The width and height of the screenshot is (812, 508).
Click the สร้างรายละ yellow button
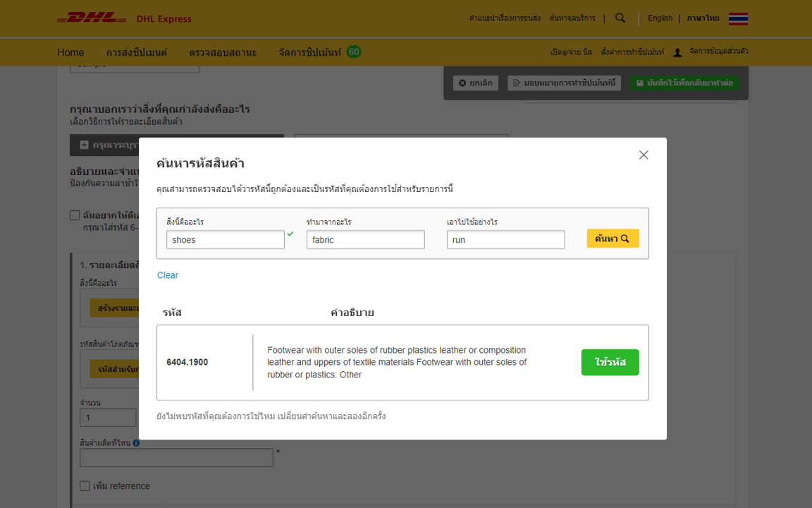114,308
